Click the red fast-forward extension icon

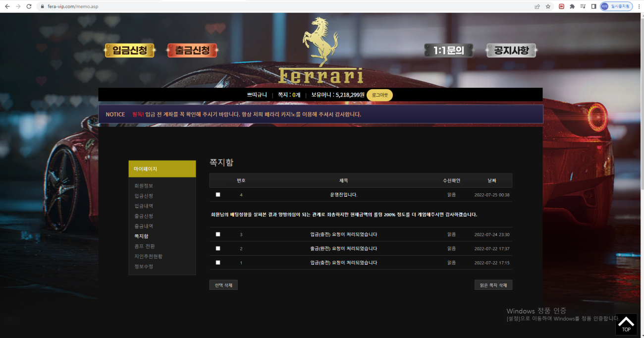point(561,6)
